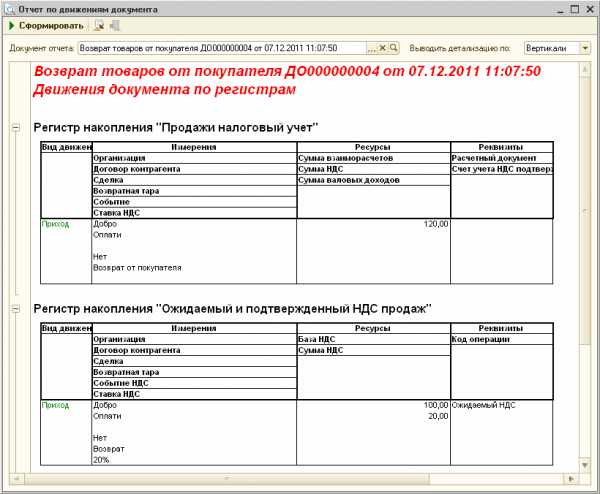Viewport: 600px width, 494px height.
Task: Click the Движения документа по регистрам heading
Action: [165, 90]
